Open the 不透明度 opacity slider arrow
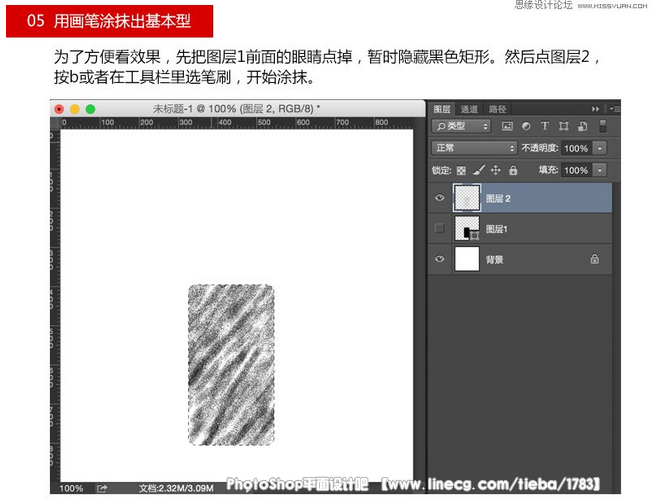 coord(600,148)
